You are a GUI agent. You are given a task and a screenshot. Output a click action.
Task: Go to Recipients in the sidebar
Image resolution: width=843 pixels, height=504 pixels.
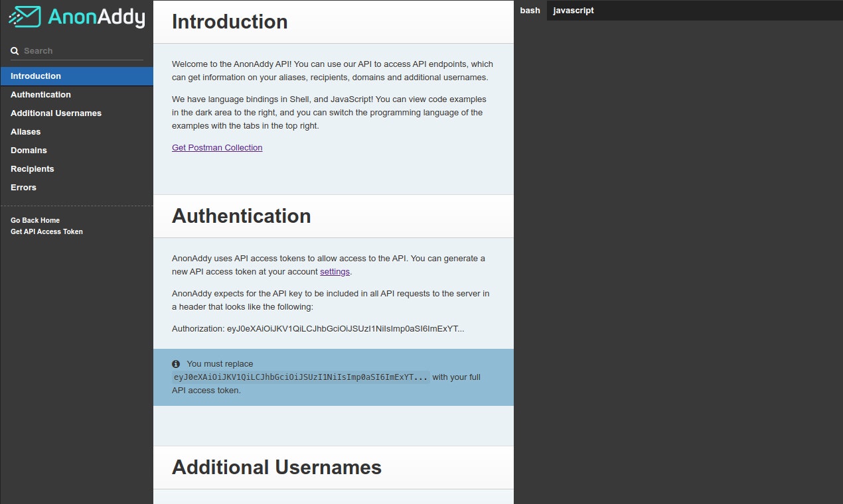tap(77, 169)
